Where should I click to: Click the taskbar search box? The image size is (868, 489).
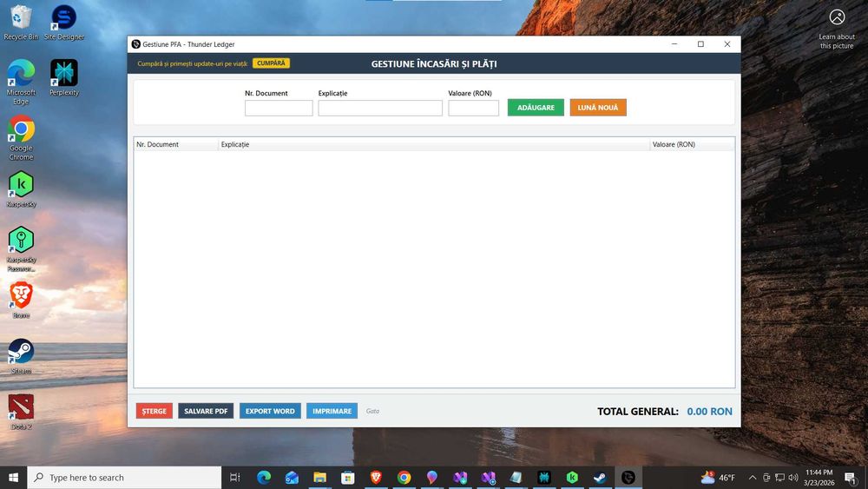pyautogui.click(x=124, y=478)
